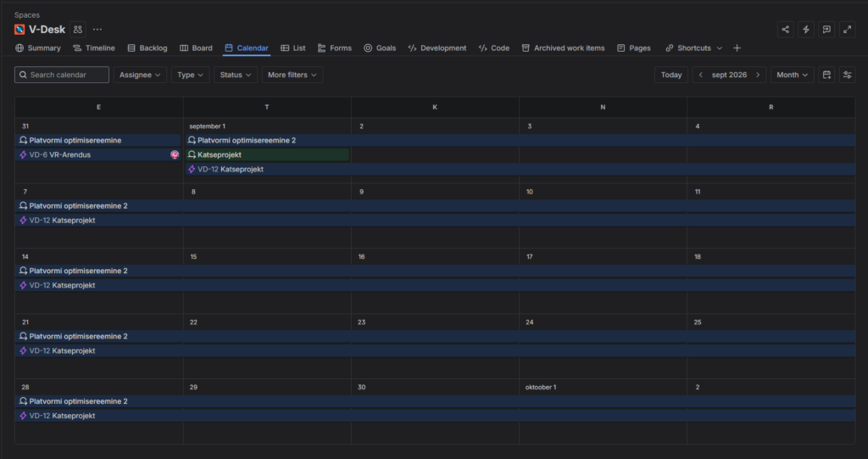Click the give feedback icon

coord(826,30)
